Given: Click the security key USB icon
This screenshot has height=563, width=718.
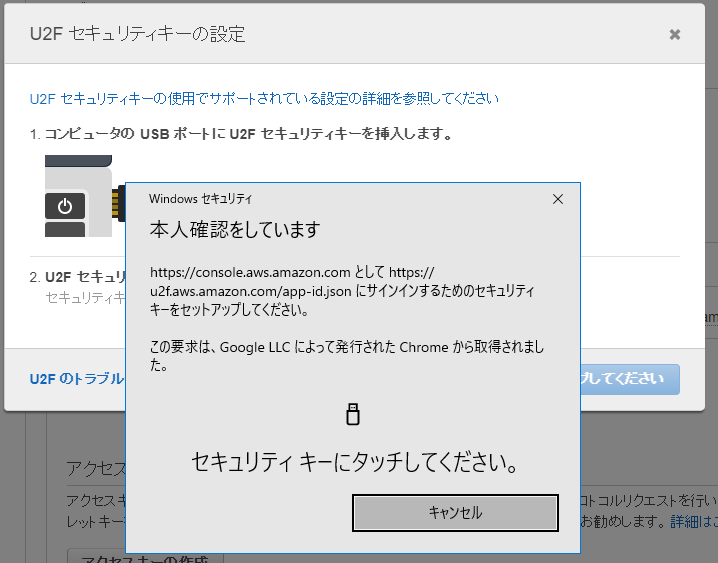Looking at the screenshot, I should [x=353, y=414].
